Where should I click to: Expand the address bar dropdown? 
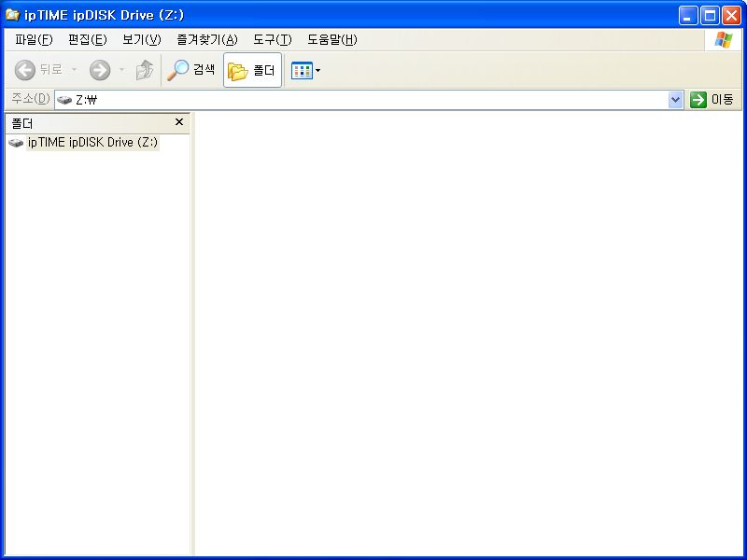point(675,100)
